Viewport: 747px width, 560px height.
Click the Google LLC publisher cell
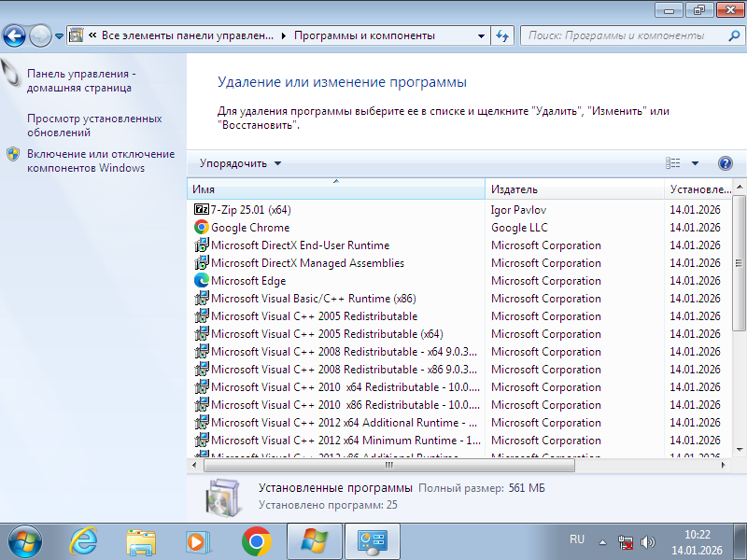point(519,228)
